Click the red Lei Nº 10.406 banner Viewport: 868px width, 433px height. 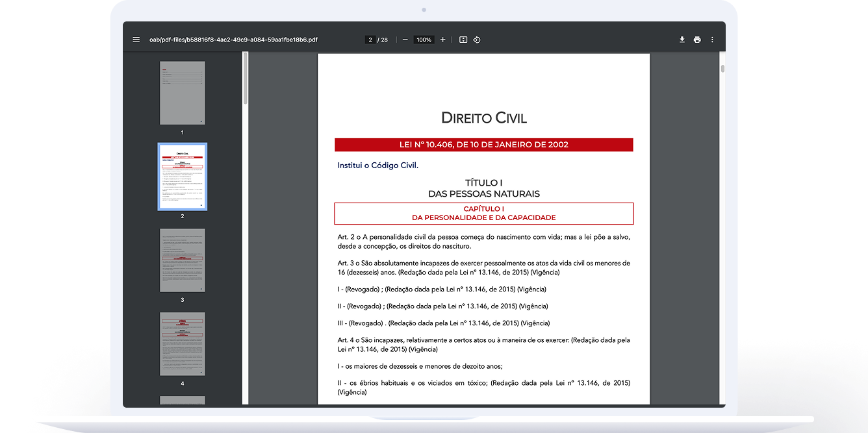coord(483,145)
